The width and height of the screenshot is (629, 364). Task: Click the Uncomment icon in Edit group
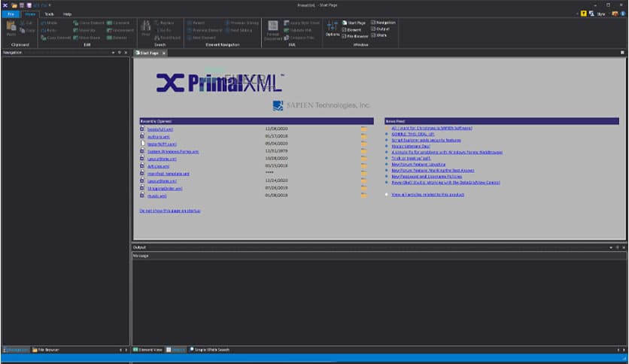tap(109, 31)
